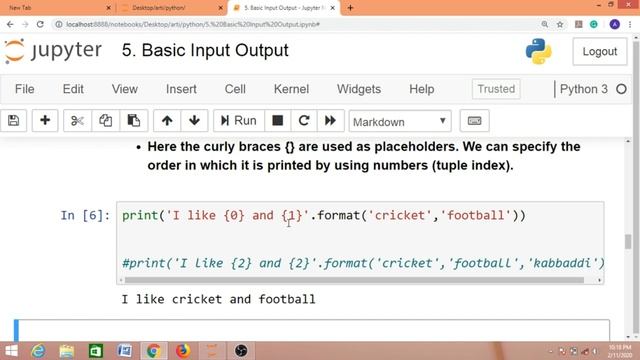Open a new browser tab with plus button
640x360 pixels.
350,8
